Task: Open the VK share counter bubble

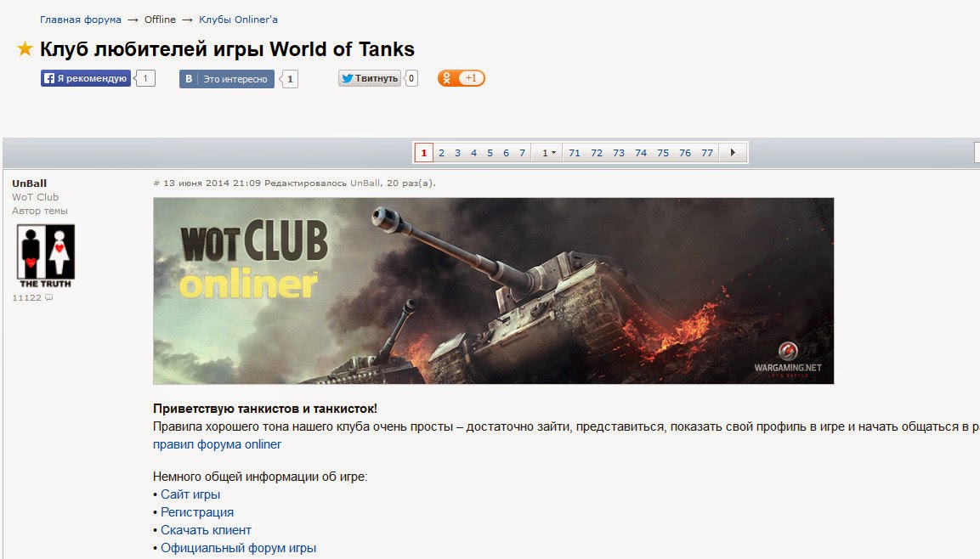Action: point(289,79)
